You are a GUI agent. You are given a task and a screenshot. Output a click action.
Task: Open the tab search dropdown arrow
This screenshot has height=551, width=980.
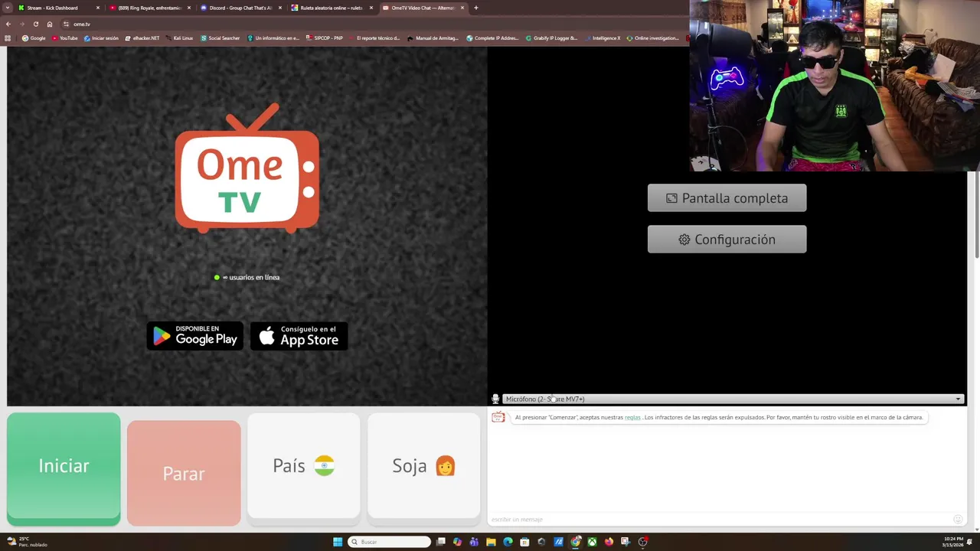coord(7,8)
